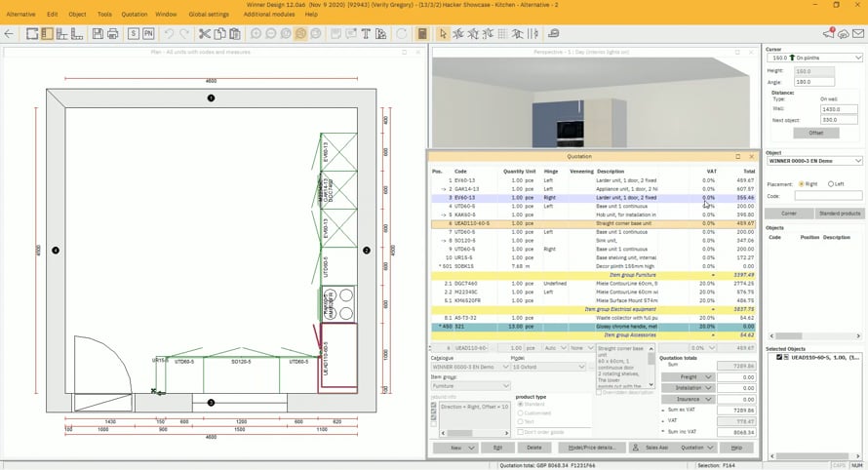This screenshot has width=868, height=470.
Task: Click the back arrow navigation icon
Action: 10,34
